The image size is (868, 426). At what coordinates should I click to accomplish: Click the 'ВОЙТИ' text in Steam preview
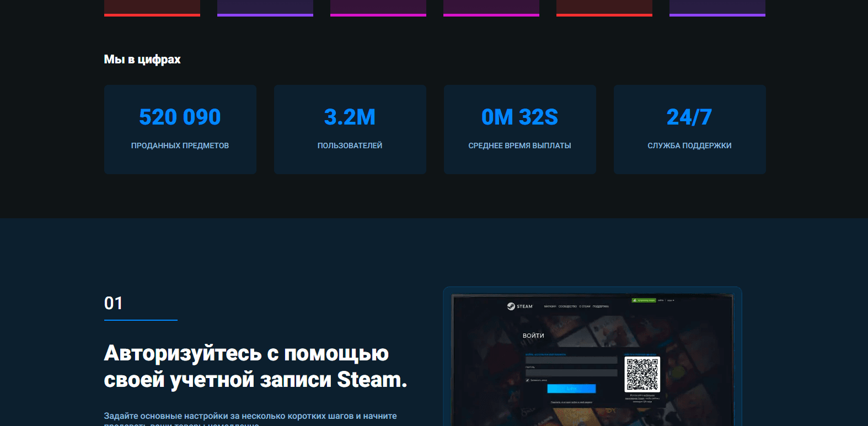[x=533, y=336]
